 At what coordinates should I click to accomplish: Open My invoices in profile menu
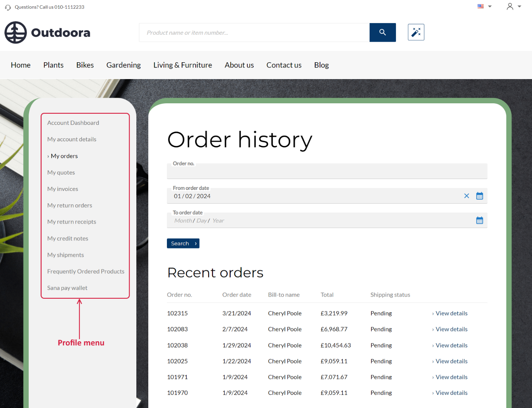[x=63, y=189]
